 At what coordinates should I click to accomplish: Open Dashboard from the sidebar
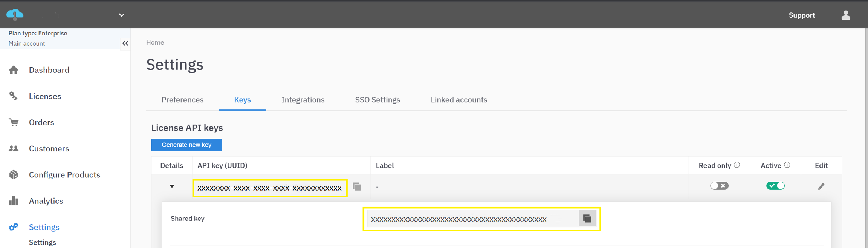tap(49, 70)
